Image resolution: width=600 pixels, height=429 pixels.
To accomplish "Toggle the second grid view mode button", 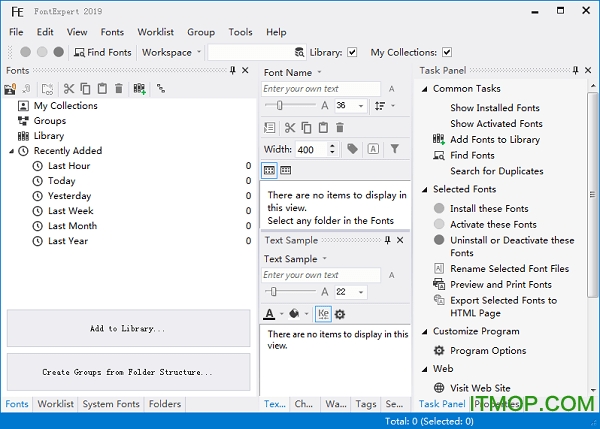I will click(x=285, y=170).
